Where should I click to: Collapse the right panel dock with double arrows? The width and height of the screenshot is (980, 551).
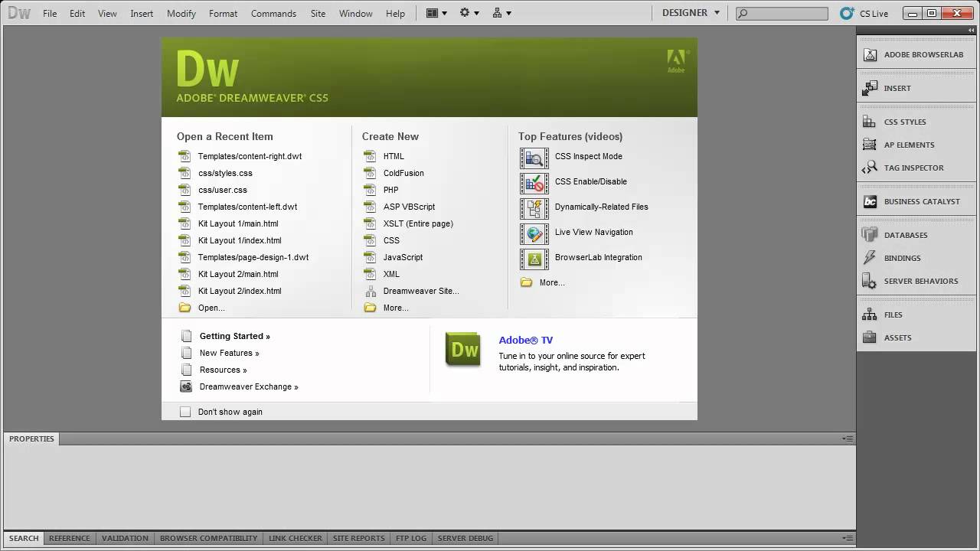(972, 30)
